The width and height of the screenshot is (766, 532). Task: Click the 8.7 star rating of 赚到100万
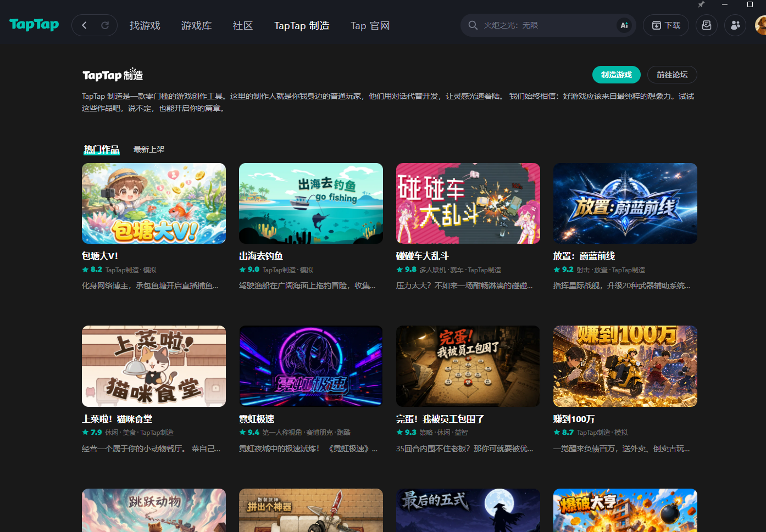pyautogui.click(x=564, y=433)
